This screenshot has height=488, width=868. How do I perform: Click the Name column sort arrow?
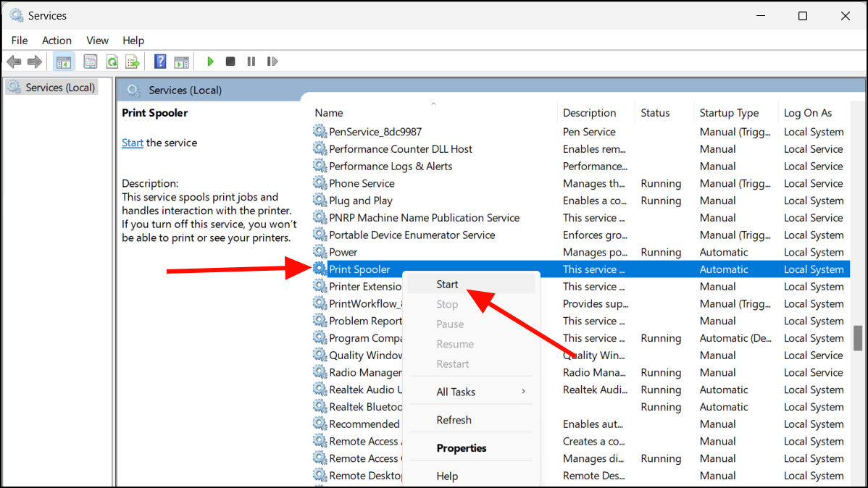(433, 104)
